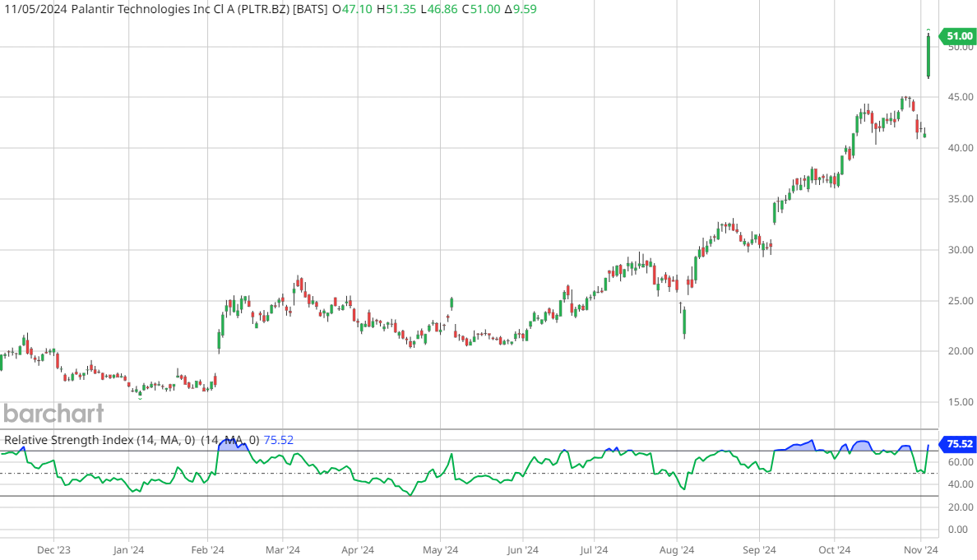This screenshot has height=560, width=977.
Task: Click the RSI reading 75.52 in the title
Action: coord(279,440)
